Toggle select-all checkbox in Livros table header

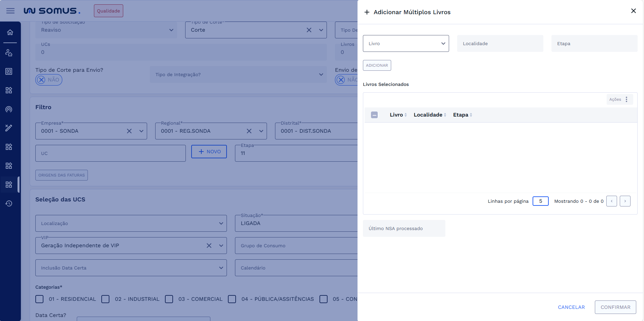(374, 115)
